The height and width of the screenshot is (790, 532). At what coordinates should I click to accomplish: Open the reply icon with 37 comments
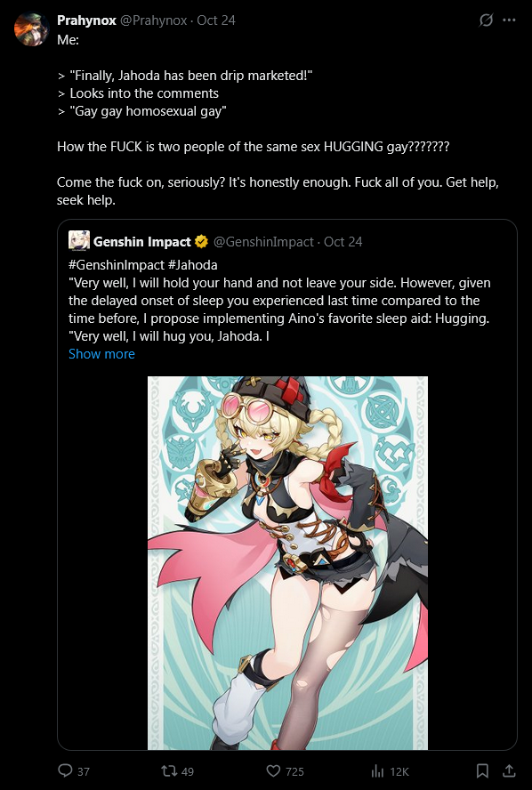tap(66, 770)
